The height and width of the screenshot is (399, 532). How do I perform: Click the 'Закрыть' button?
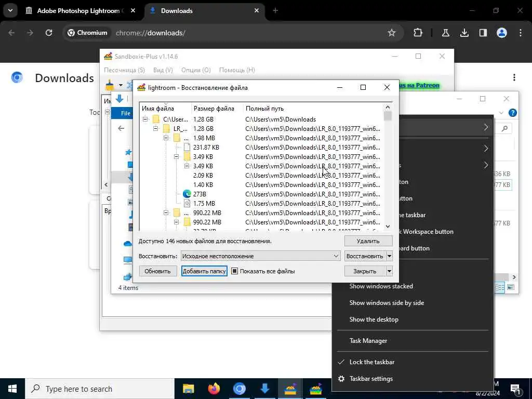pos(365,271)
